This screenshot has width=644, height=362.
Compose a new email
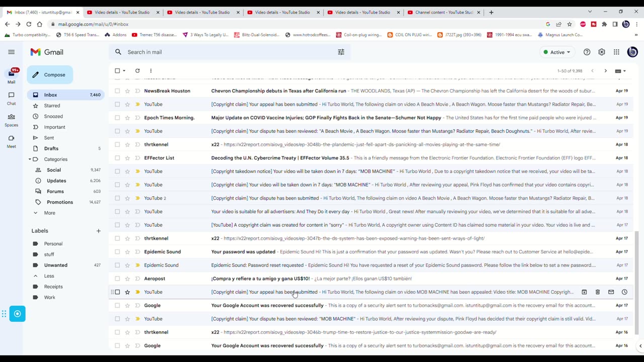click(x=50, y=75)
